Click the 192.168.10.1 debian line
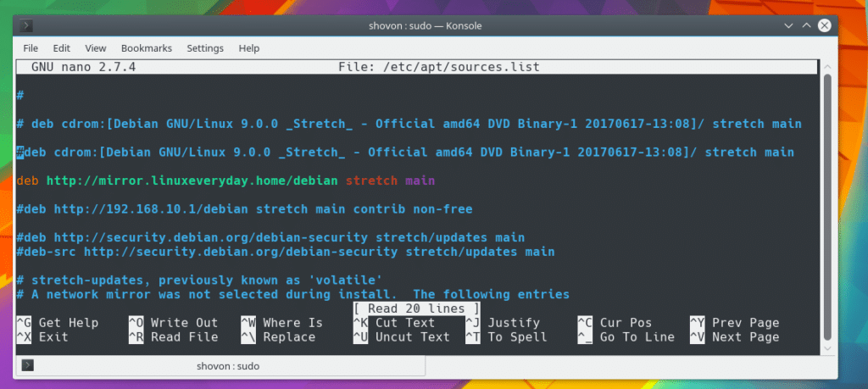This screenshot has width=868, height=389. (x=245, y=209)
